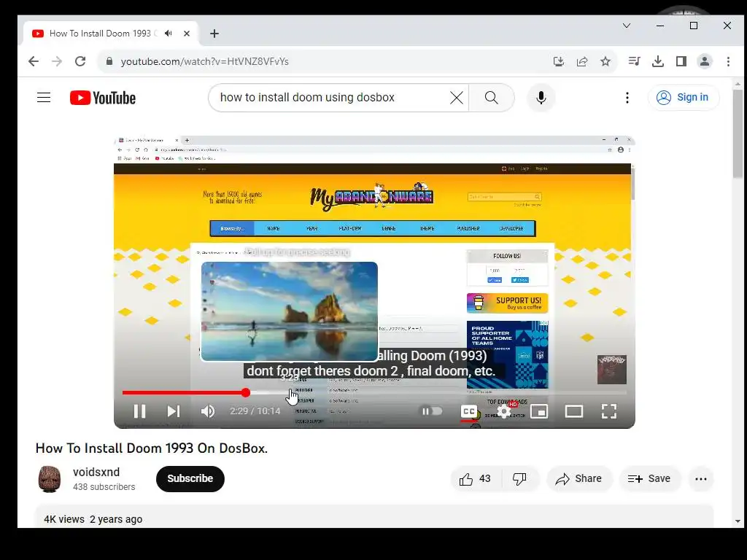Run search with magnifying glass button
The height and width of the screenshot is (560, 747).
pyautogui.click(x=491, y=98)
